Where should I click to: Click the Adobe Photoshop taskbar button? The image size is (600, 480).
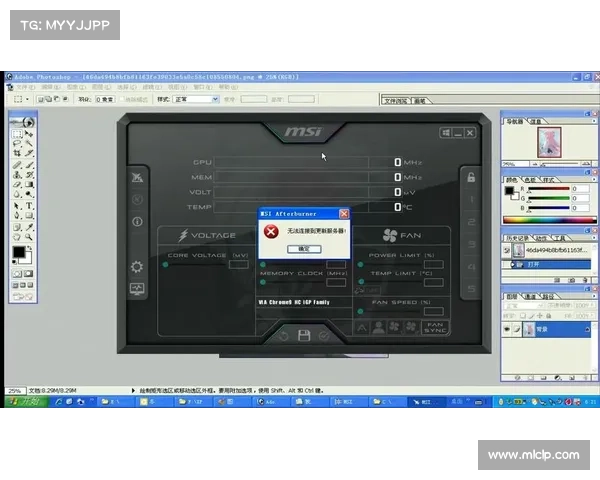(x=270, y=402)
